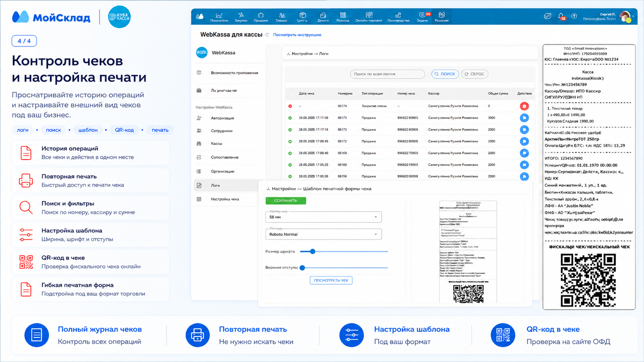Adjust the Верхние отступы slider handle
This screenshot has height=362, width=644.
click(302, 268)
